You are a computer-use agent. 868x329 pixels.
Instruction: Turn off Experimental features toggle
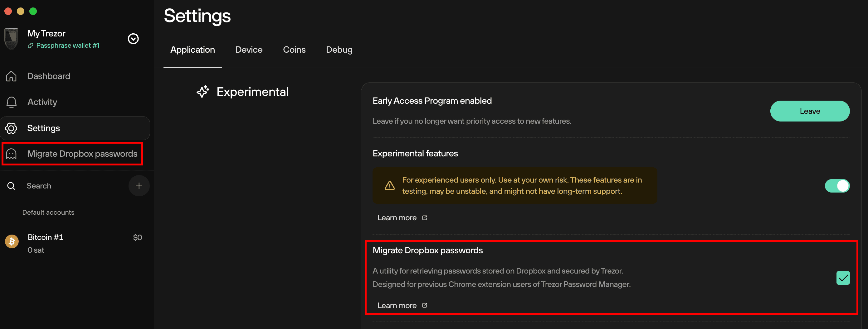837,186
